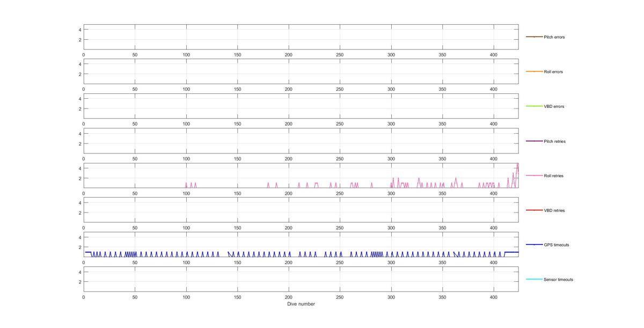
Task: Click the Dive number axis label
Action: (301, 304)
